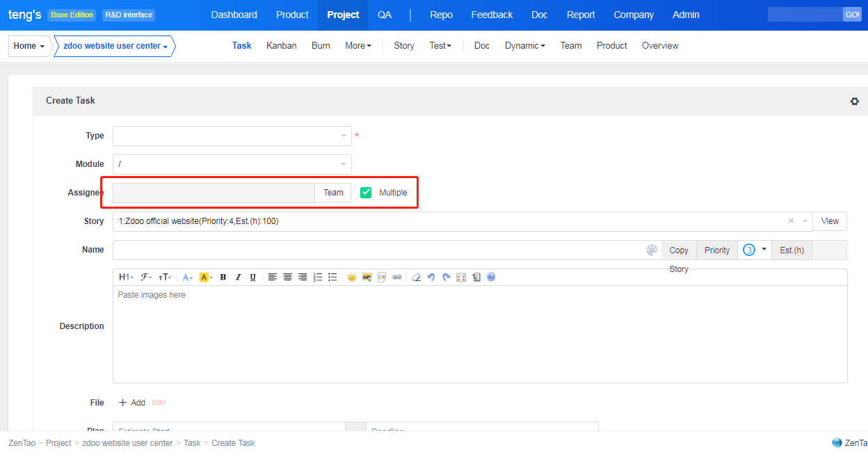Toggle fullscreen mode for the editor

pos(461,277)
